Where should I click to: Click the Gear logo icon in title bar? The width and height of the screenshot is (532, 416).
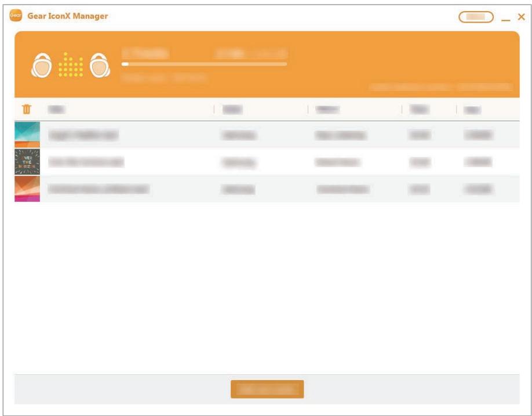pos(16,16)
